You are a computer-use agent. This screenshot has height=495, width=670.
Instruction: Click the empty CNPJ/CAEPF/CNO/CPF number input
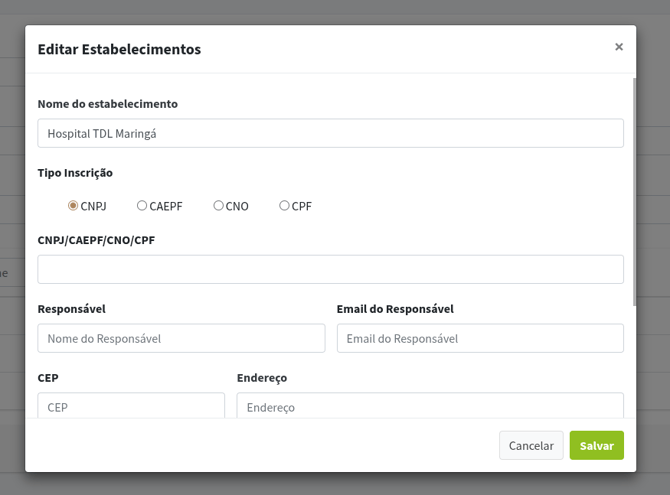330,269
